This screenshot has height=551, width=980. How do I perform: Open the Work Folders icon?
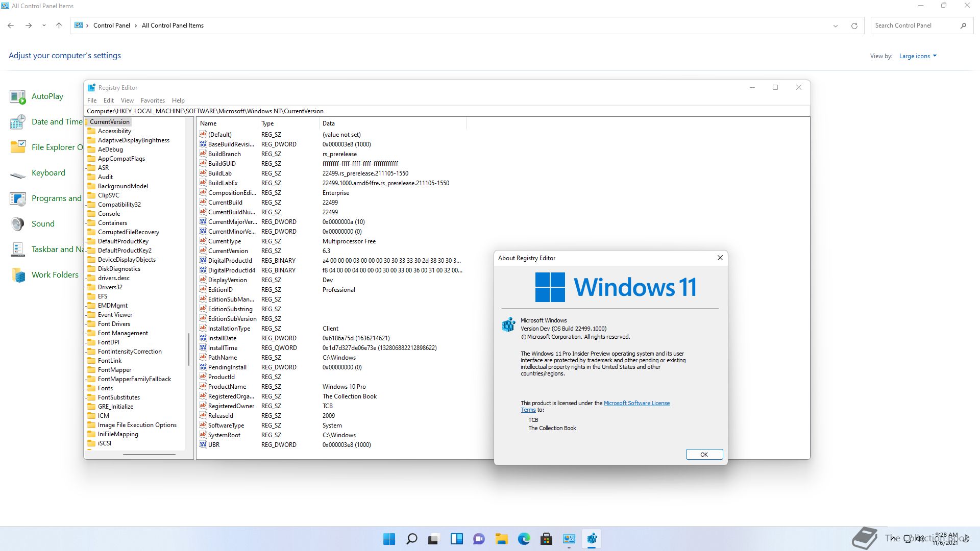point(18,275)
